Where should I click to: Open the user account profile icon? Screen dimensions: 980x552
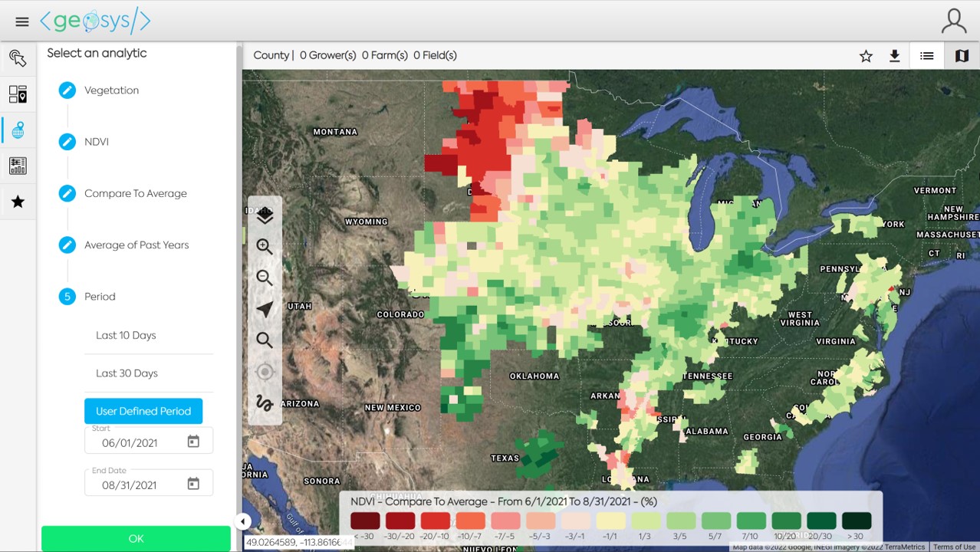point(954,21)
